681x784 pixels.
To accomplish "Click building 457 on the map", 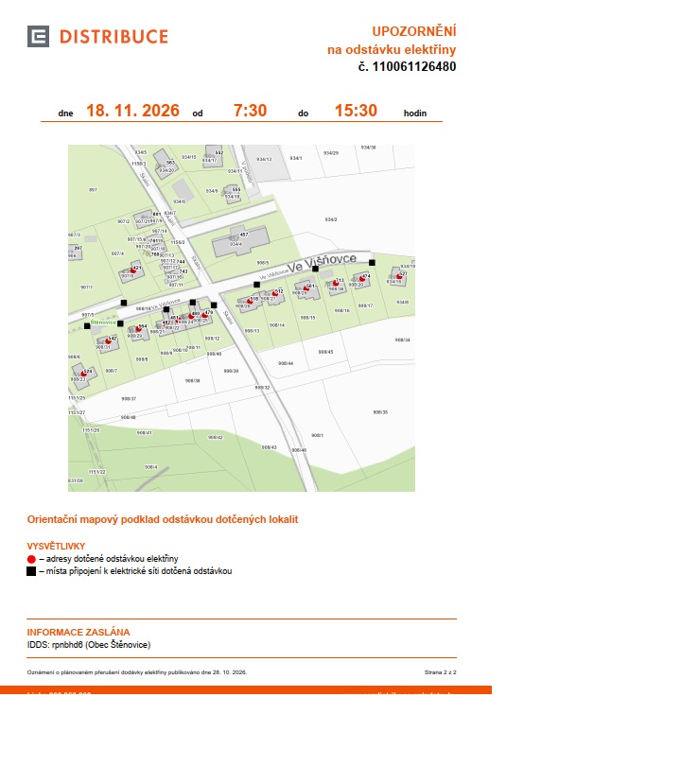I will (240, 241).
